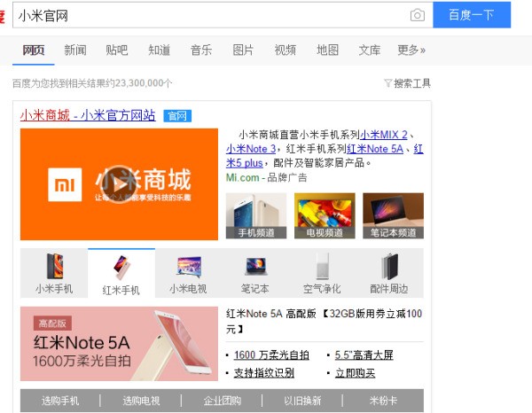This screenshot has height=413, width=532.
Task: Select the 红米手机 product icon
Action: (121, 273)
